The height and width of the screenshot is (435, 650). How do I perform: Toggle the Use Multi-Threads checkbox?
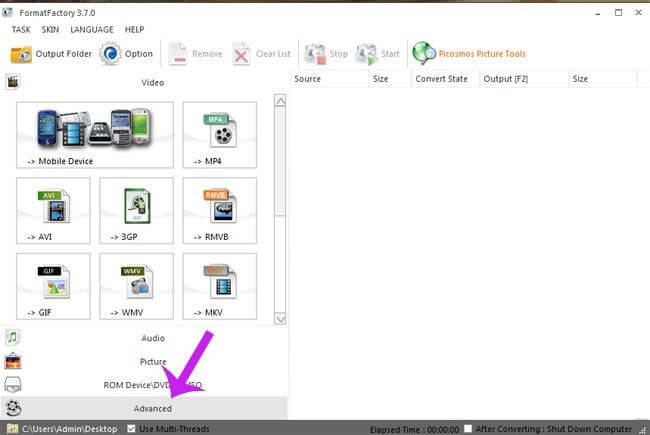[132, 428]
